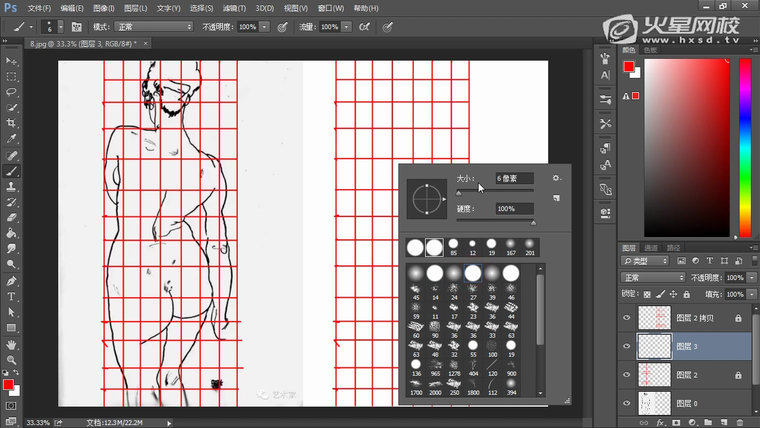Open brush preset settings gear menu
760x428 pixels.
[x=556, y=178]
